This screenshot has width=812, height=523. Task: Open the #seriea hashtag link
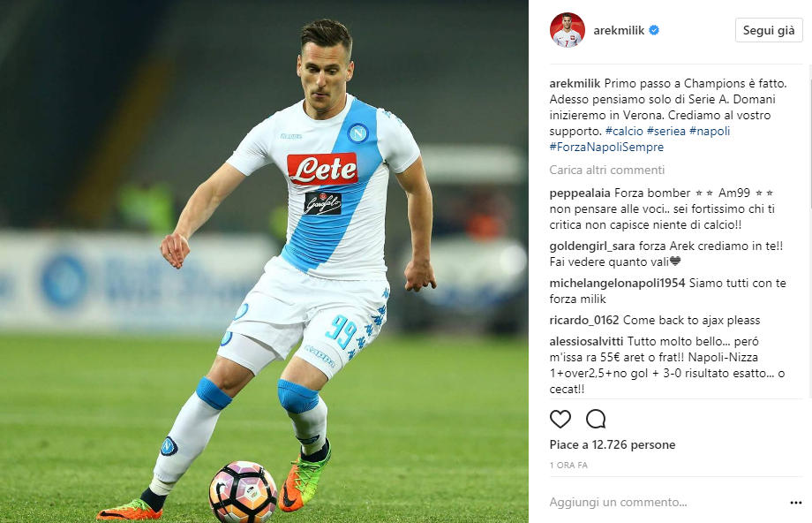tap(666, 131)
